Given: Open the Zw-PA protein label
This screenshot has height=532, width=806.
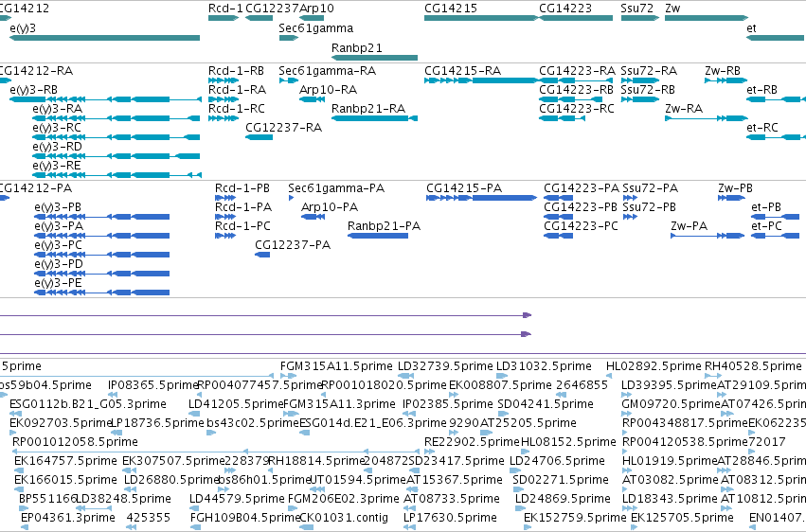Looking at the screenshot, I should 689,226.
